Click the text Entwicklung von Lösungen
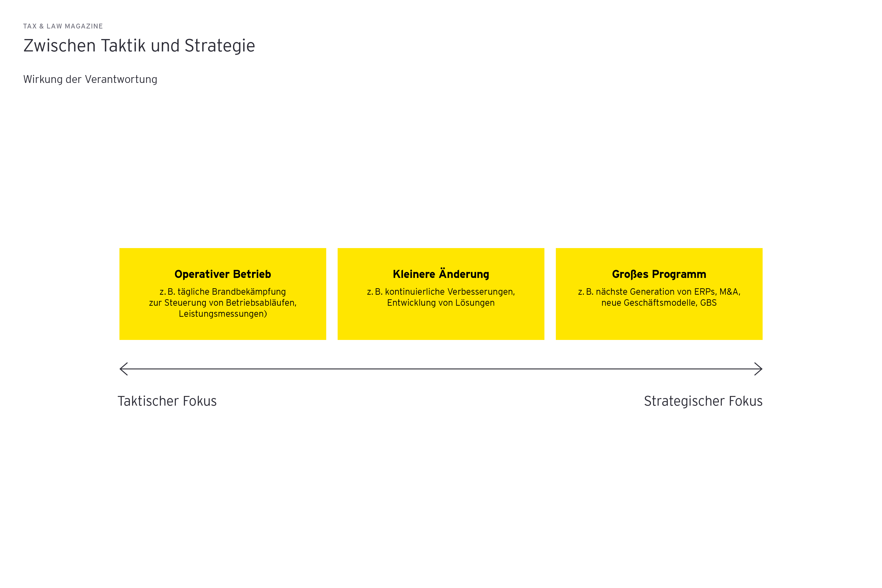 point(441,303)
